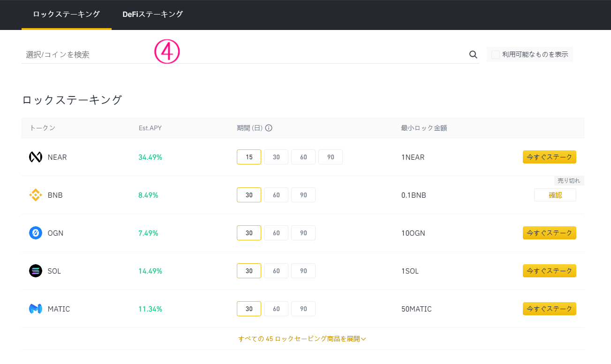This screenshot has width=611, height=364.
Task: Click the SOL 14.49% APY value
Action: (x=150, y=271)
